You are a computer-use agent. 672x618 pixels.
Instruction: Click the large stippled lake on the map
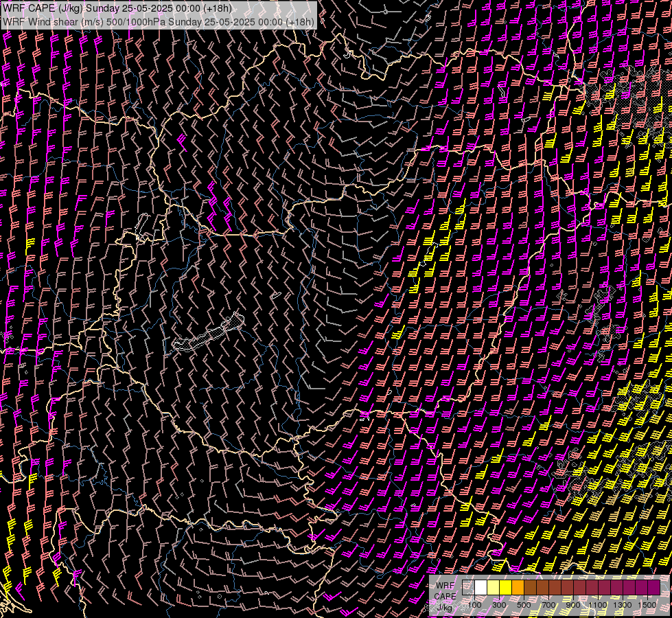click(x=208, y=333)
